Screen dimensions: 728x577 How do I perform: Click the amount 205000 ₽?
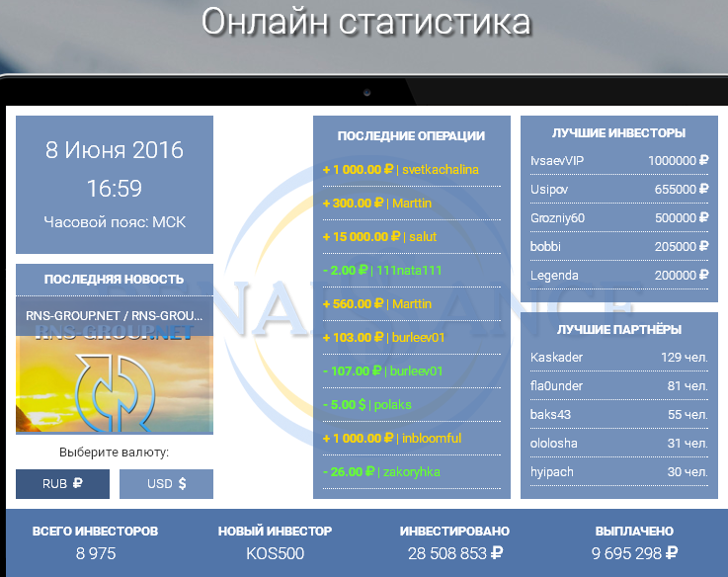[x=682, y=247]
